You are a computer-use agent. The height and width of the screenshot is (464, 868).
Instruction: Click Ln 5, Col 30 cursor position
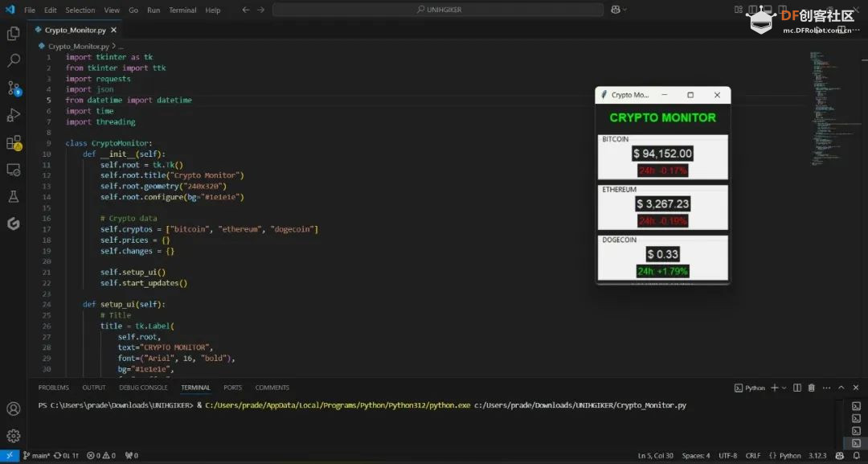click(x=656, y=456)
